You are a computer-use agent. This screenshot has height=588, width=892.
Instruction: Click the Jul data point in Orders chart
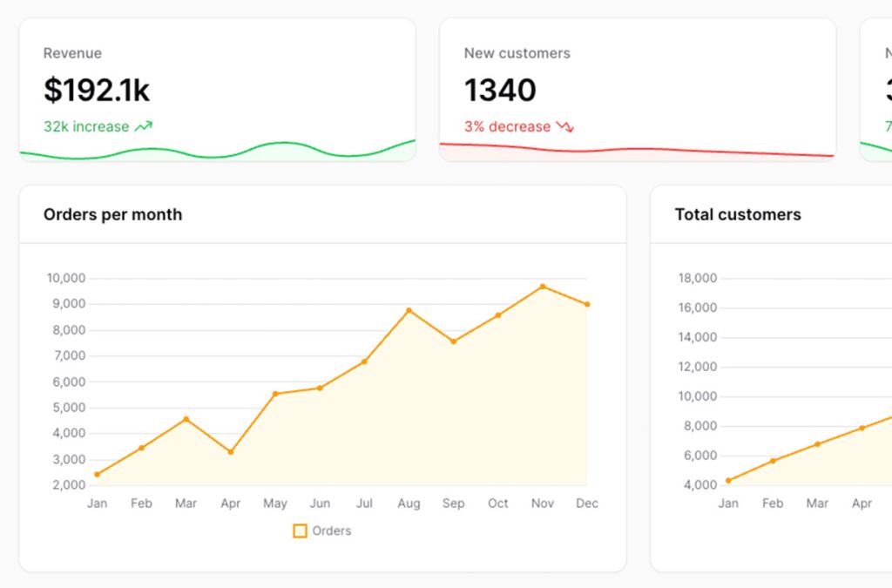pos(364,362)
